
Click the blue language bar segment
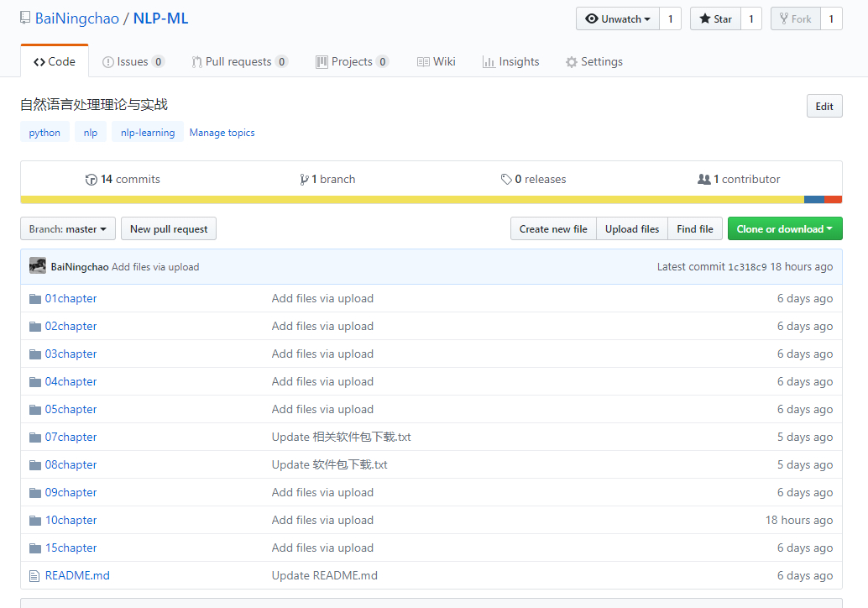pyautogui.click(x=814, y=199)
